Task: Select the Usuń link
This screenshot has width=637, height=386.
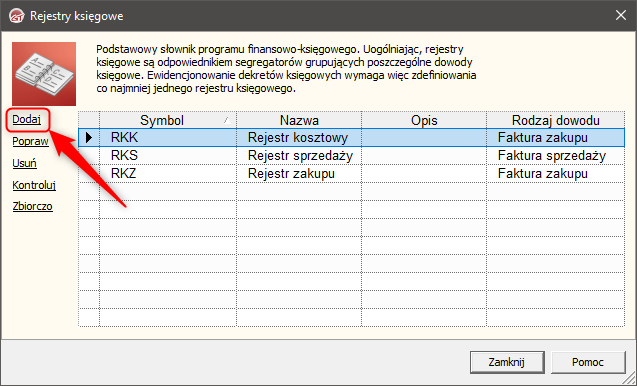Action: click(24, 163)
